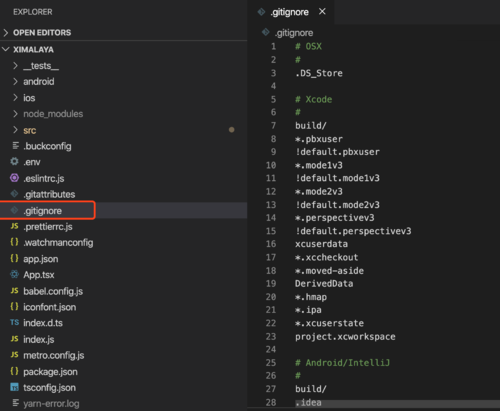The height and width of the screenshot is (411, 500).
Task: Open the .env file
Action: tap(32, 162)
